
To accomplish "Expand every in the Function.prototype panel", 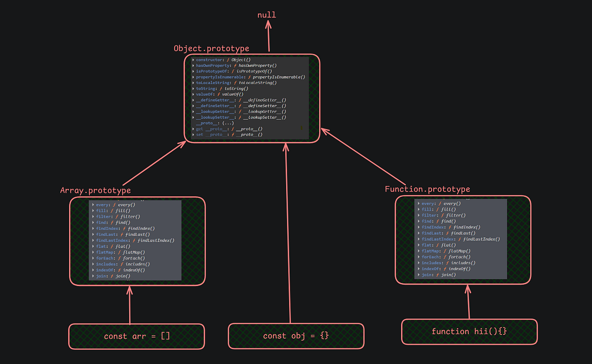I will pyautogui.click(x=419, y=203).
